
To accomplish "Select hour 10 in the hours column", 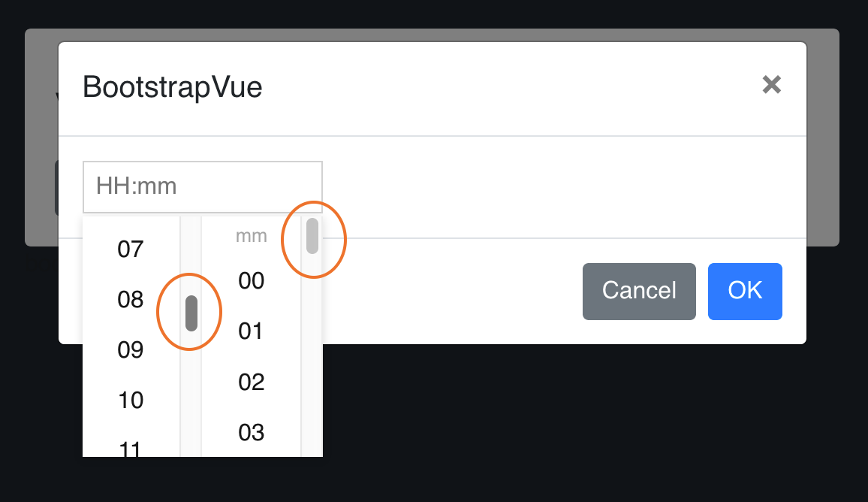I will point(130,400).
